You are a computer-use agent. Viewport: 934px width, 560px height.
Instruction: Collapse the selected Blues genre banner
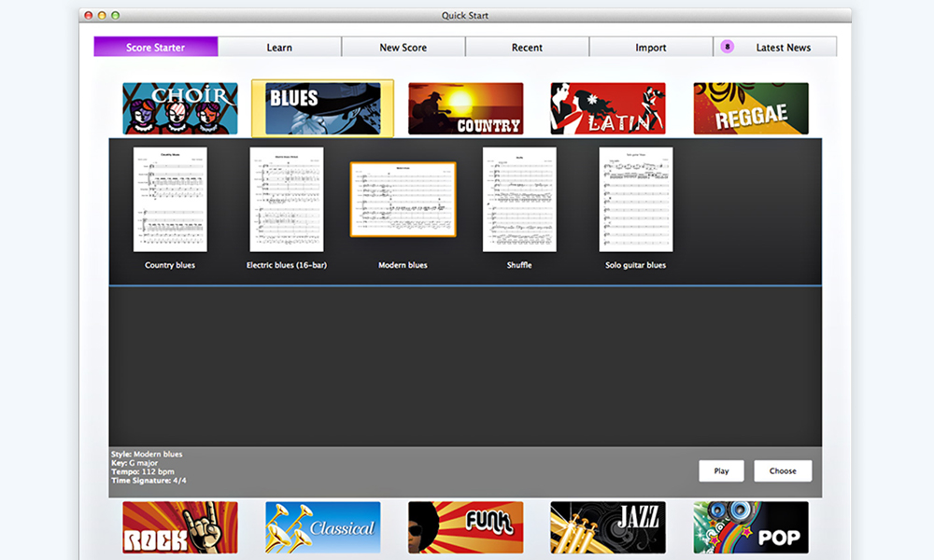(x=322, y=108)
